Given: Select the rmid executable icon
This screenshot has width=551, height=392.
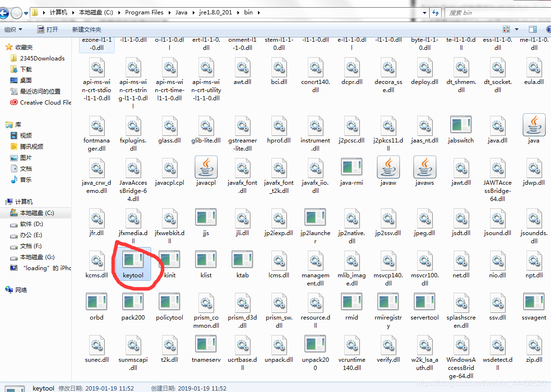Looking at the screenshot, I should tap(352, 302).
